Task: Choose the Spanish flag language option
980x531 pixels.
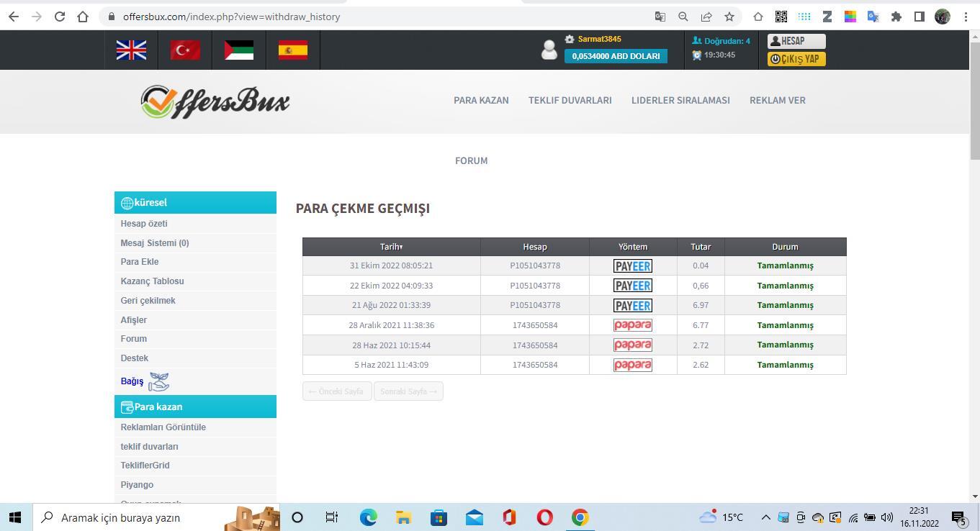Action: (x=292, y=50)
